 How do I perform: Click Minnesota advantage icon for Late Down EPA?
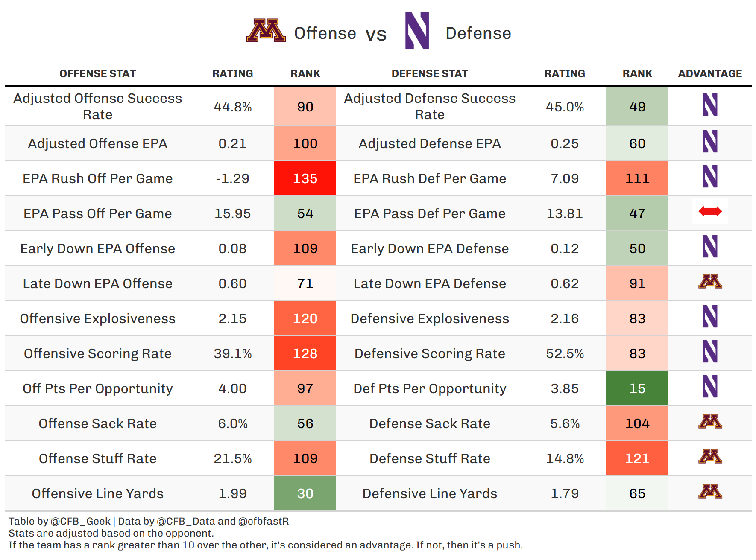pos(710,282)
